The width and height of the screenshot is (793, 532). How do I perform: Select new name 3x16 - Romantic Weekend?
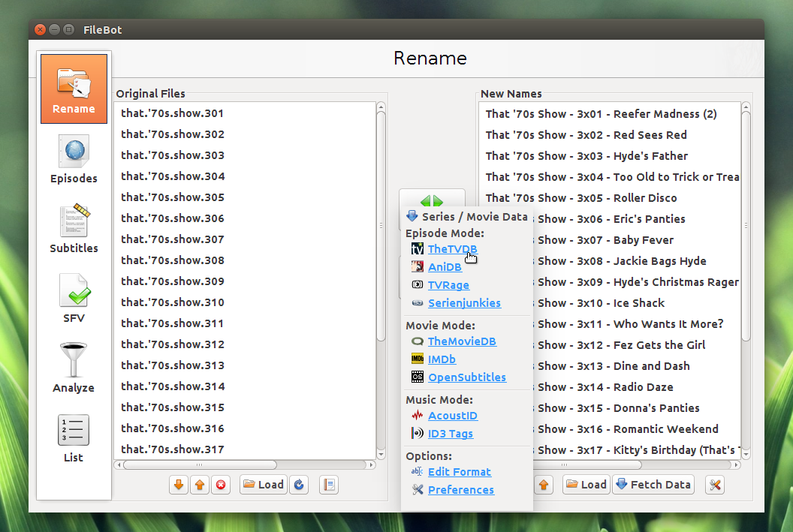tap(636, 429)
